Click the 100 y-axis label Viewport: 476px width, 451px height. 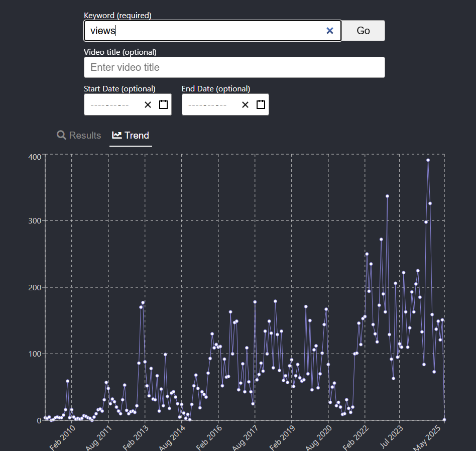pyautogui.click(x=35, y=354)
